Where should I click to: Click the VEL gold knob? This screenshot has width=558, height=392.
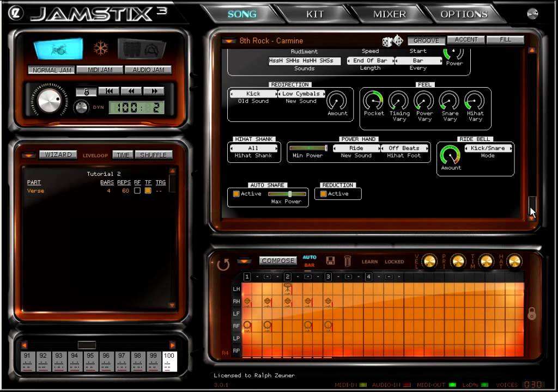pos(429,261)
